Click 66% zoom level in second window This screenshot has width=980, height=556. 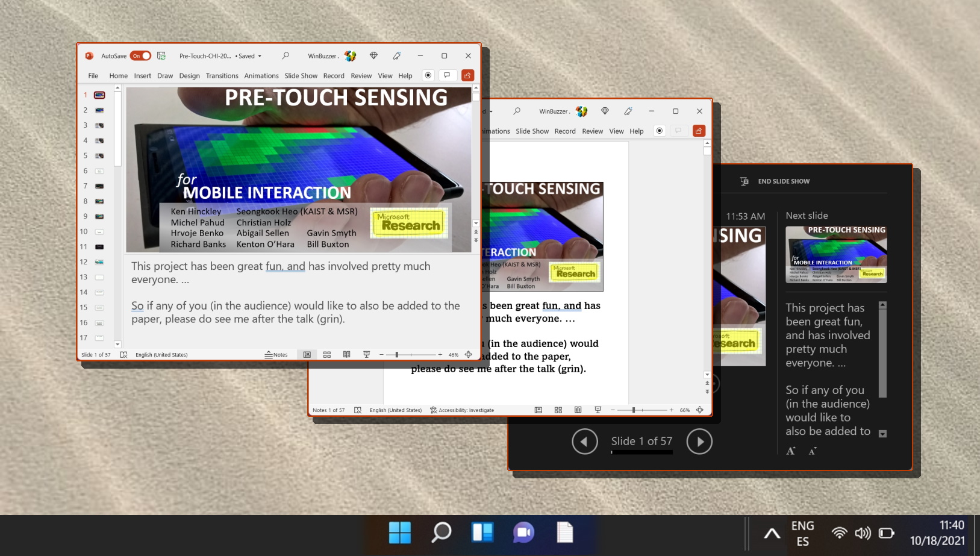click(x=685, y=410)
